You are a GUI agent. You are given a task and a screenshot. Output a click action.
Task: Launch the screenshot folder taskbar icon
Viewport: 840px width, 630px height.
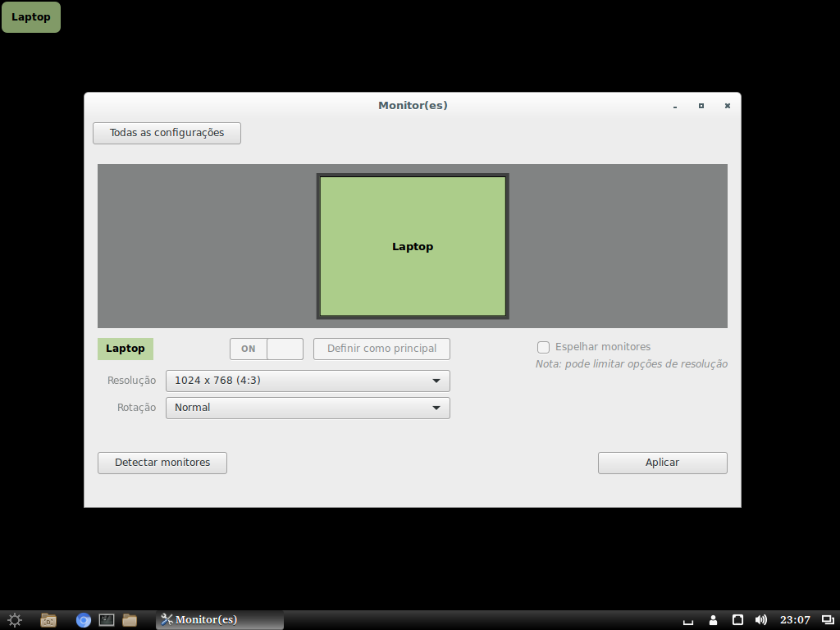pos(48,620)
